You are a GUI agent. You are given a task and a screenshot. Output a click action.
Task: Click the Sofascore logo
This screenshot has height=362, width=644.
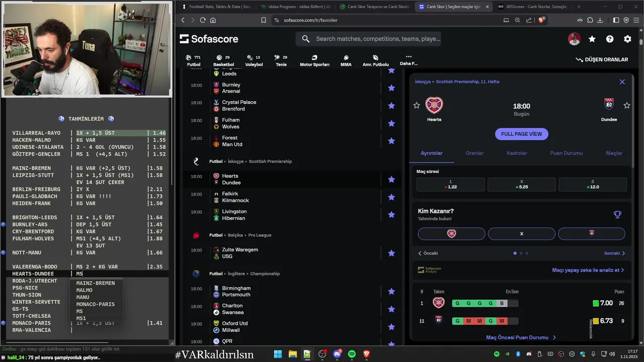(x=209, y=39)
